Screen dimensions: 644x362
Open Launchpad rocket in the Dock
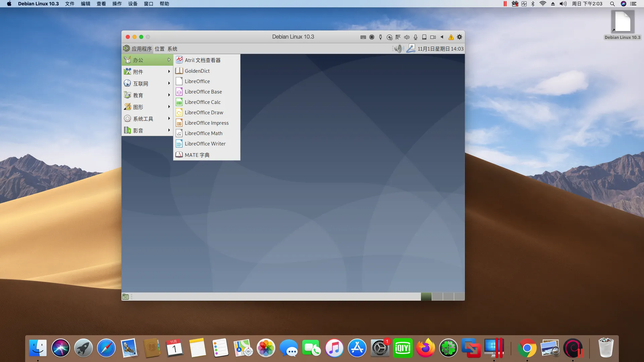(84, 348)
